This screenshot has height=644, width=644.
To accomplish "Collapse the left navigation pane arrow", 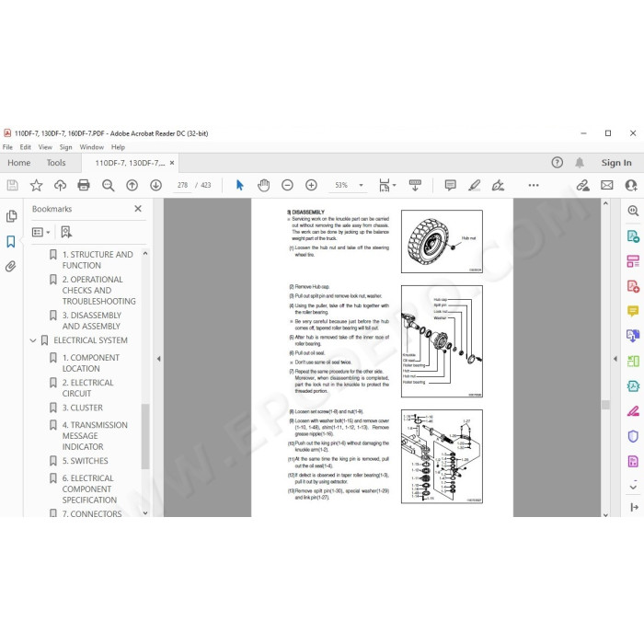I will pyautogui.click(x=158, y=359).
